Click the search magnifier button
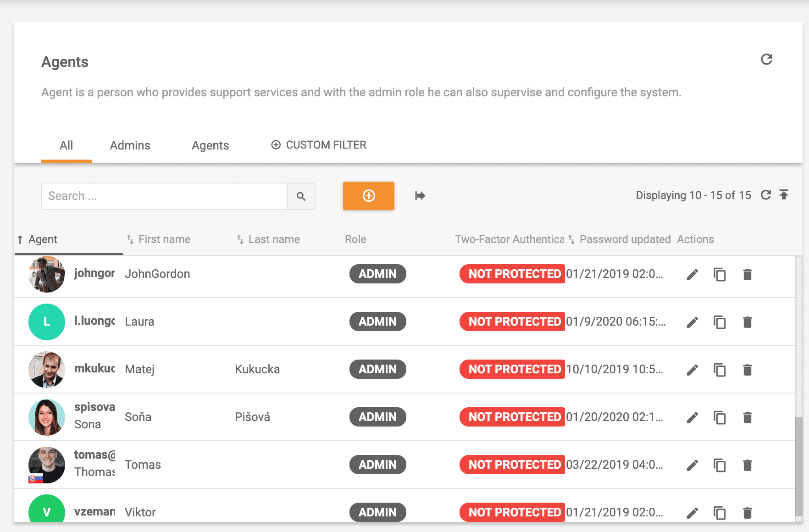 [x=301, y=196]
